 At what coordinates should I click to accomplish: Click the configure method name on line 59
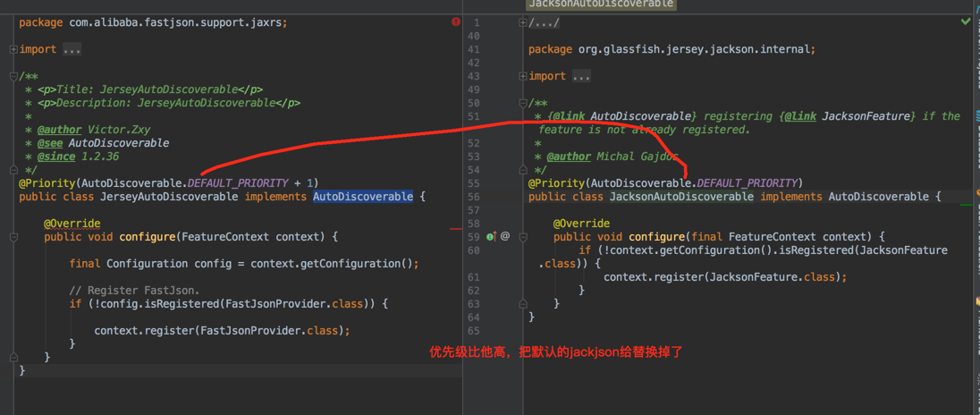[x=656, y=237]
